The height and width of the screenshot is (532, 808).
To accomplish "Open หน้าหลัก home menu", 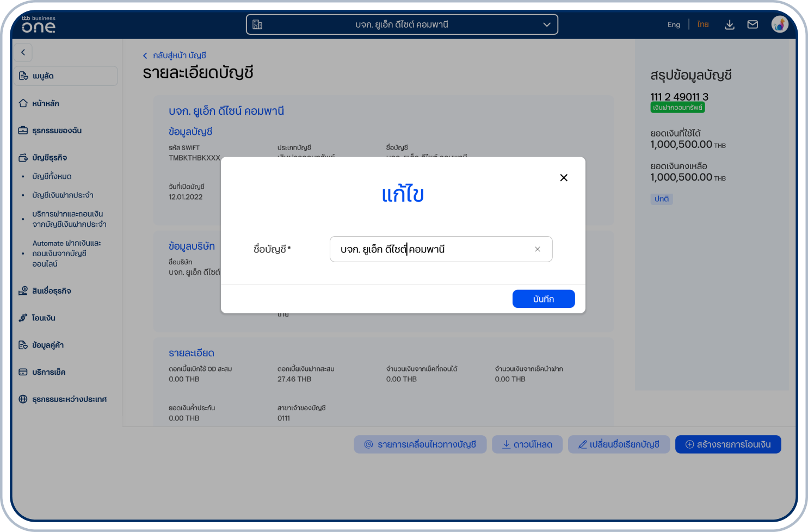I will [x=45, y=103].
